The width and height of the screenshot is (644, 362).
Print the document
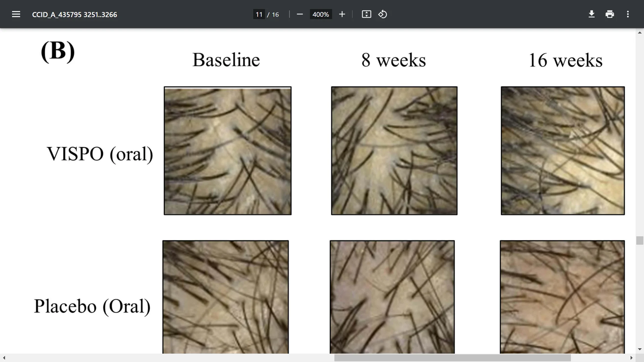(610, 14)
